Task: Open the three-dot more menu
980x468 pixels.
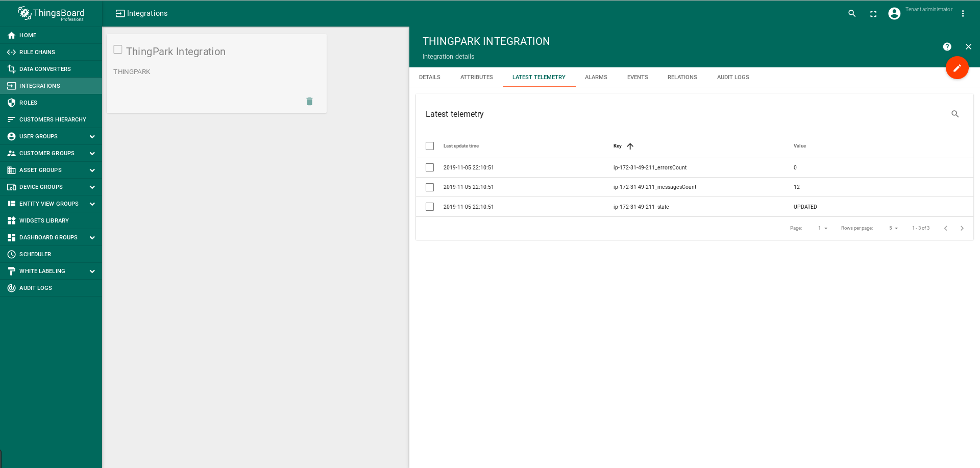Action: click(963, 14)
